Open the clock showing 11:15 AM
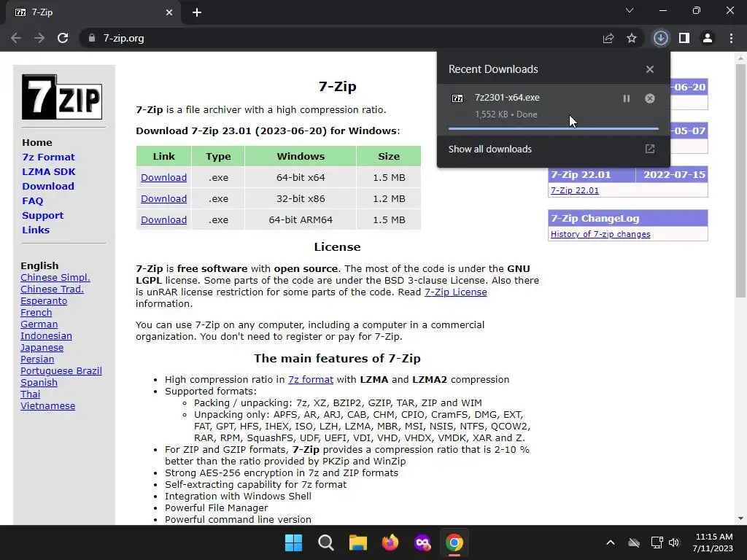The height and width of the screenshot is (560, 747). coord(713,542)
